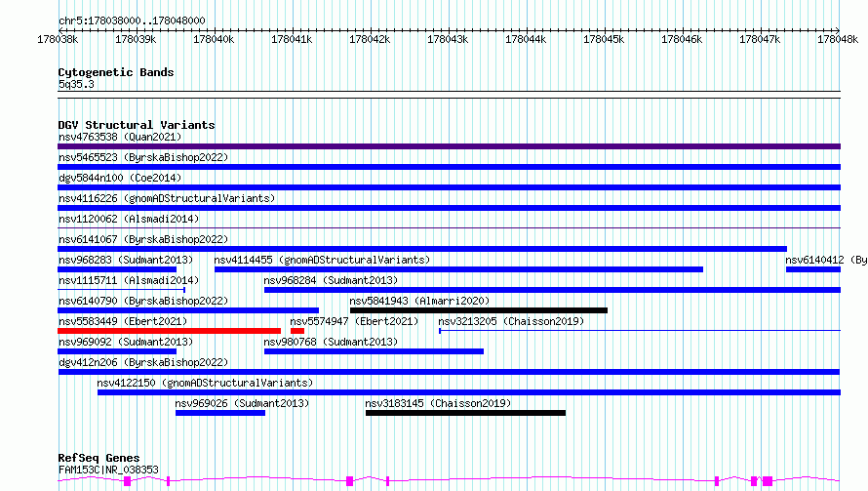Click dgv412n206 (ByrskaBishop2022) label
This screenshot has height=491, width=868.
click(x=143, y=362)
